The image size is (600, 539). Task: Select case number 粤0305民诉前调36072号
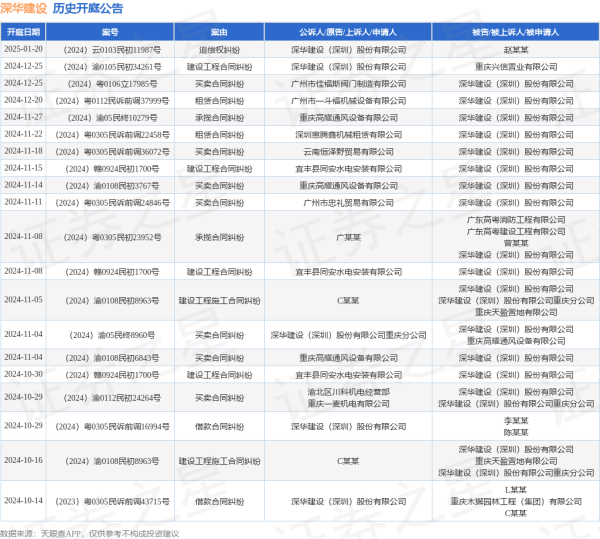[110, 152]
